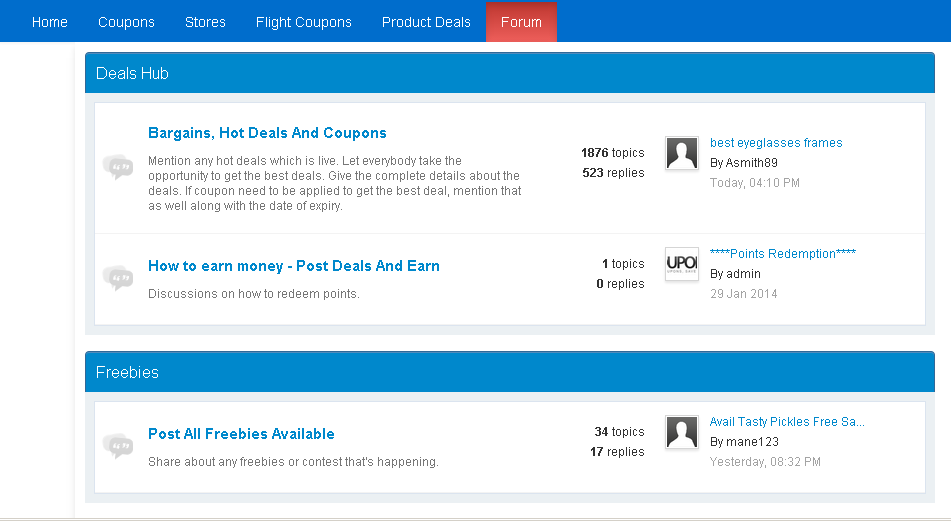Open How to earn money forum
Viewport: 951px width, 521px height.
(x=294, y=266)
